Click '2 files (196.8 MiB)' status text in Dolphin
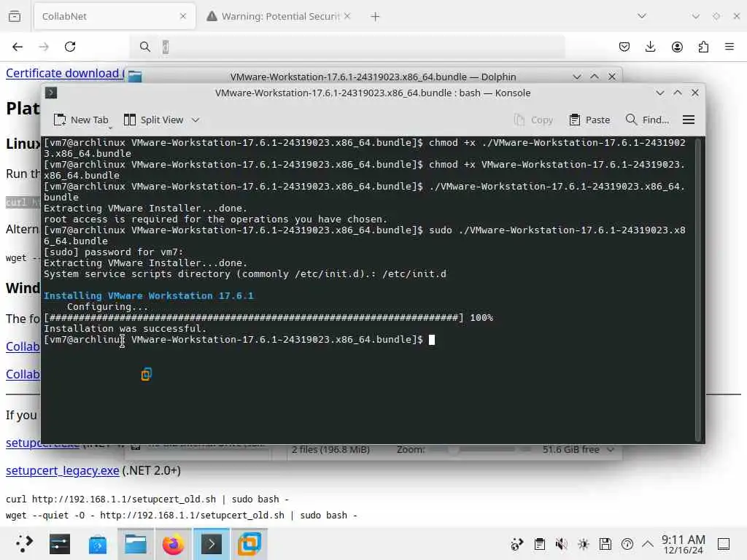Image resolution: width=747 pixels, height=560 pixels. point(330,449)
